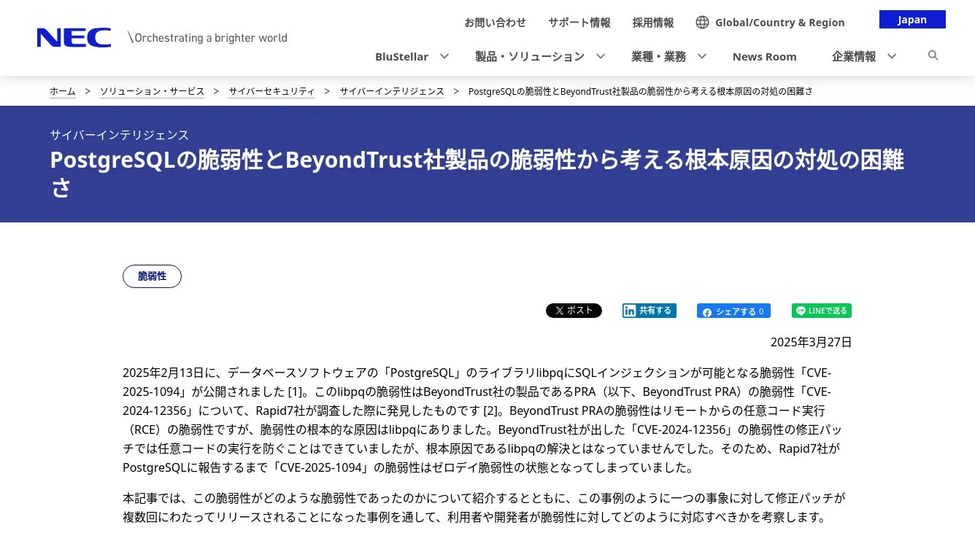Go to ホーム breadcrumb
The height and width of the screenshot is (560, 975).
[63, 91]
